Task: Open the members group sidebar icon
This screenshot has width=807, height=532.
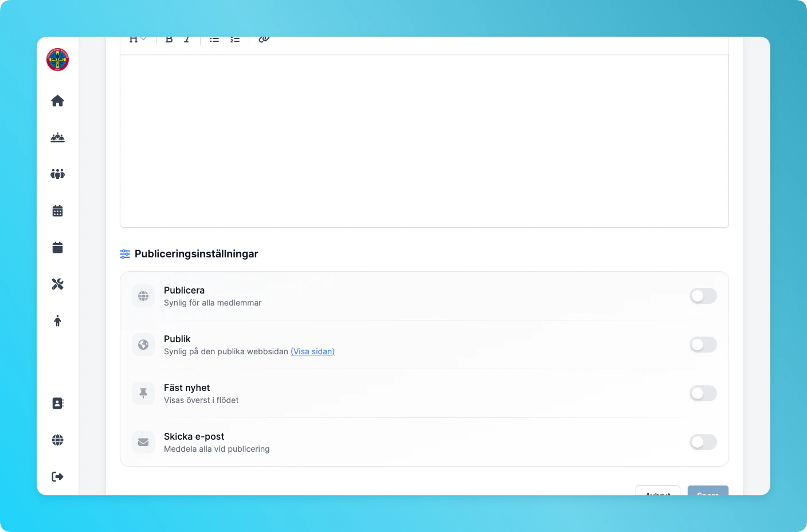Action: coord(57,174)
